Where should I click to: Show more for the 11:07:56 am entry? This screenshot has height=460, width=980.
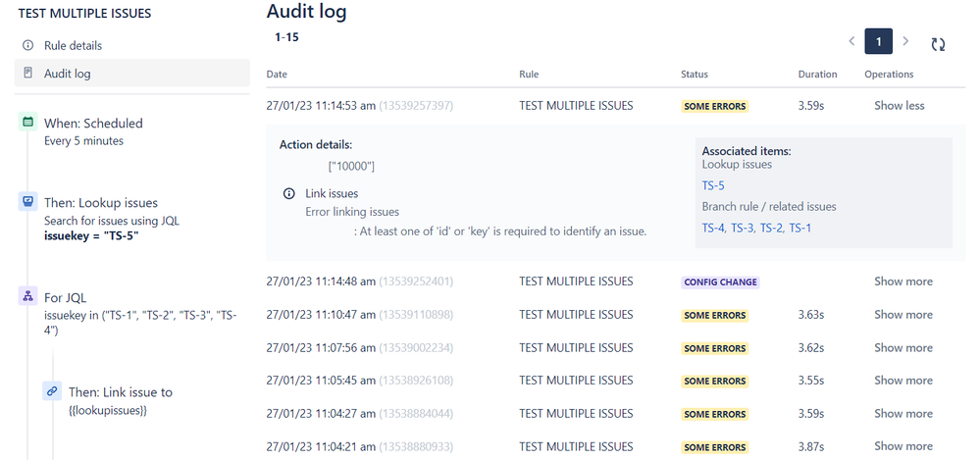tap(903, 347)
